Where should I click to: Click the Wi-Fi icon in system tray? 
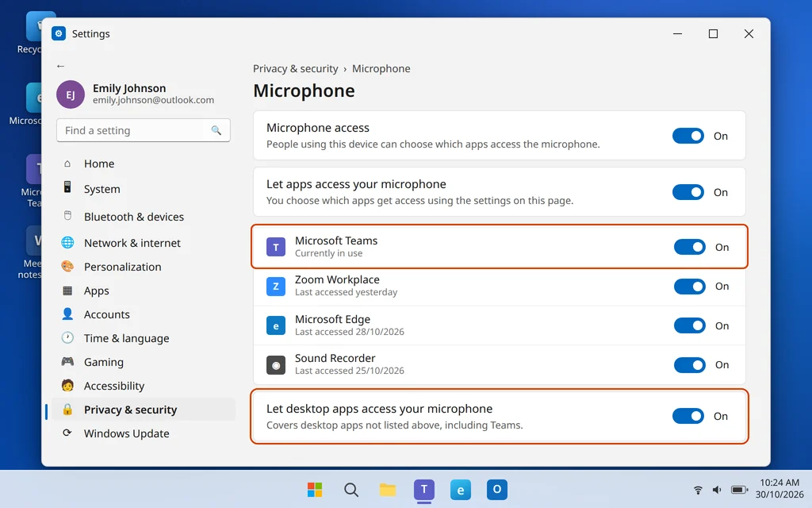[698, 490]
